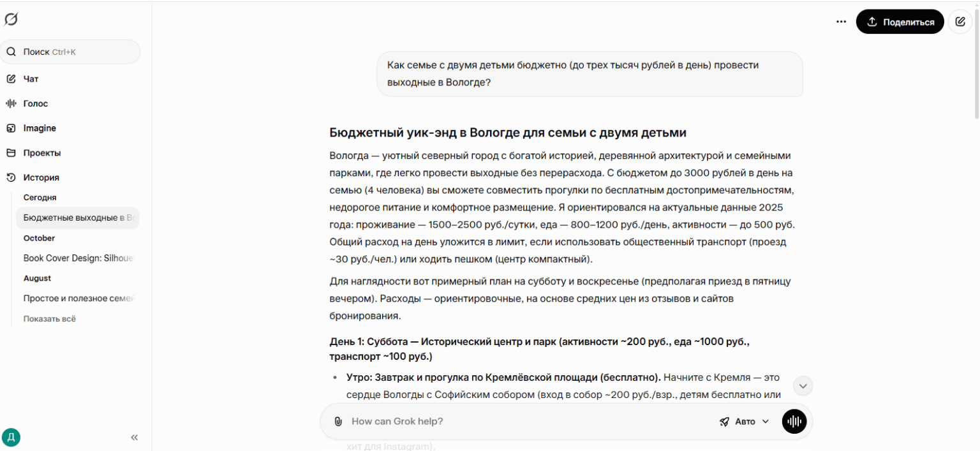Click the История clock icon
This screenshot has height=451, width=980.
[x=11, y=177]
